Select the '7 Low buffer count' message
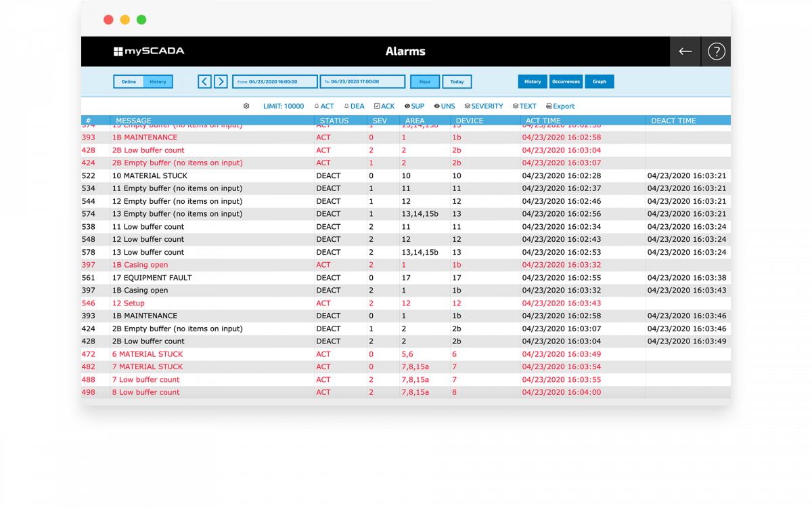Screen dimensions: 812x508 click(146, 380)
